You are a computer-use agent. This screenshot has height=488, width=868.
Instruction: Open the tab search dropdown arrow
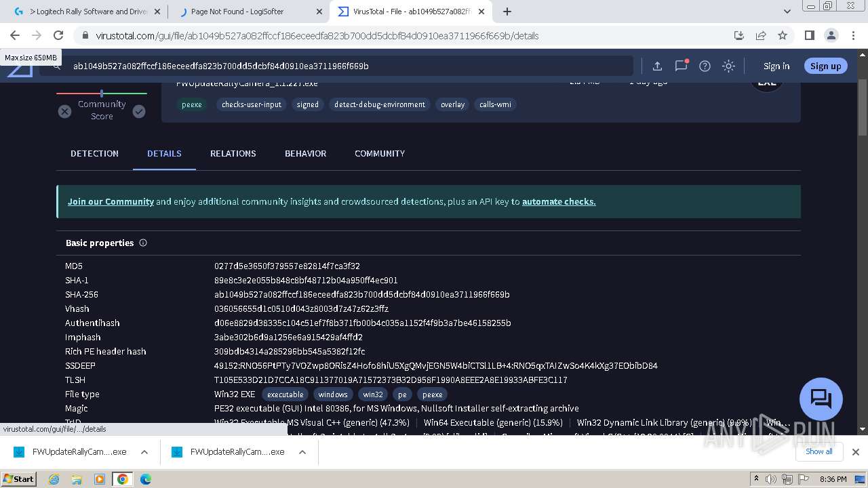(x=787, y=12)
